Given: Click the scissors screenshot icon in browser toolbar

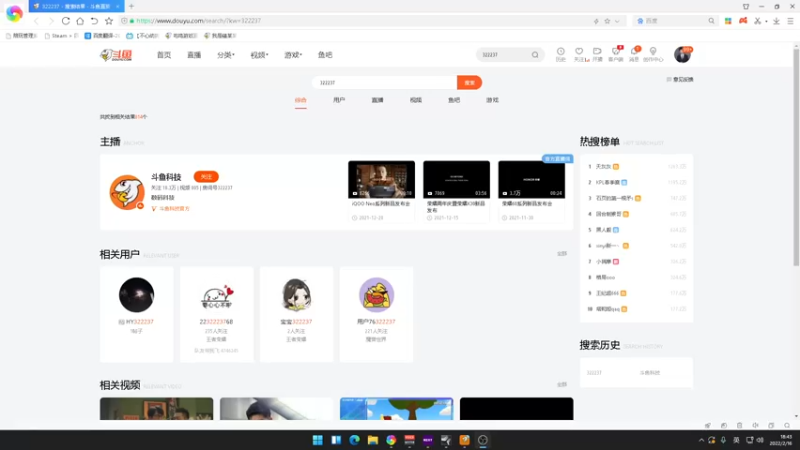Looking at the screenshot, I should tap(758, 21).
